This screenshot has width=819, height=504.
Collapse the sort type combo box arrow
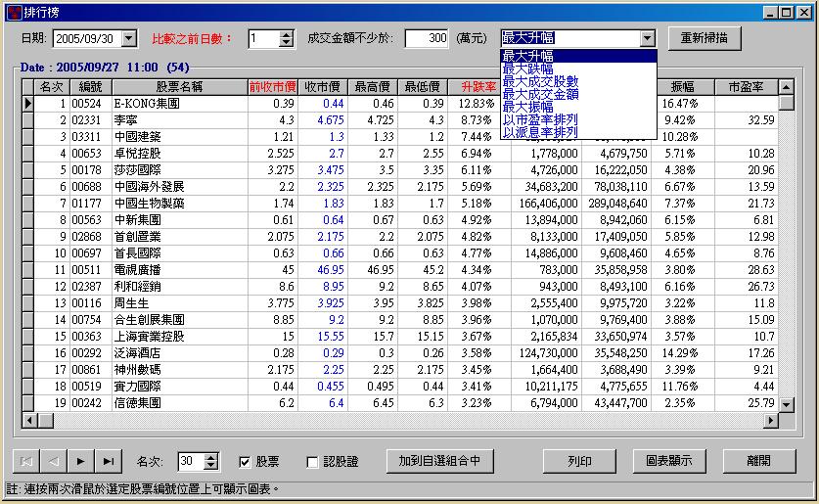point(647,38)
